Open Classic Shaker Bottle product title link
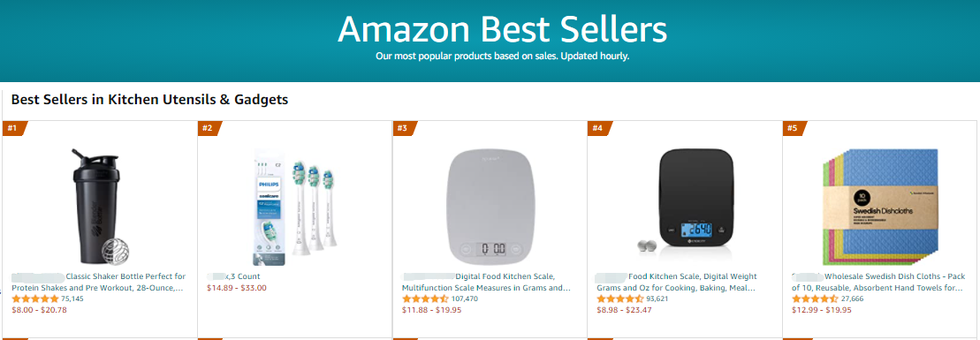980x340 pixels. point(99,282)
